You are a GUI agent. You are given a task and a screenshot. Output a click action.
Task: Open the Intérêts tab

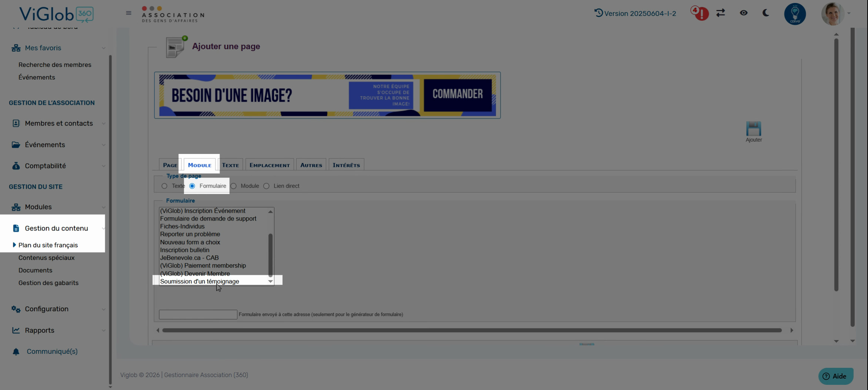pos(346,165)
